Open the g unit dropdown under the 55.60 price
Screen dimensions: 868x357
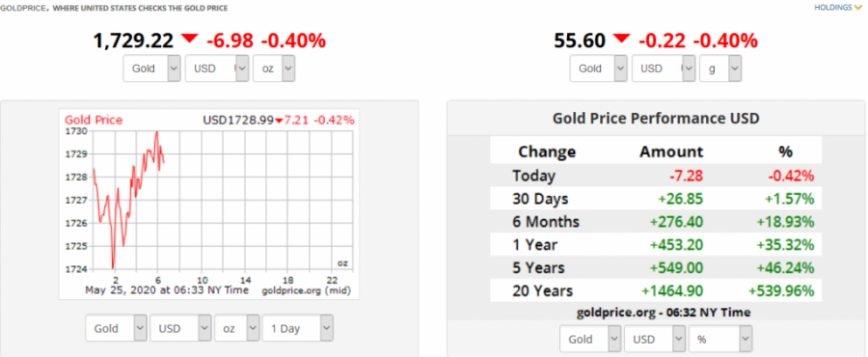tap(720, 69)
